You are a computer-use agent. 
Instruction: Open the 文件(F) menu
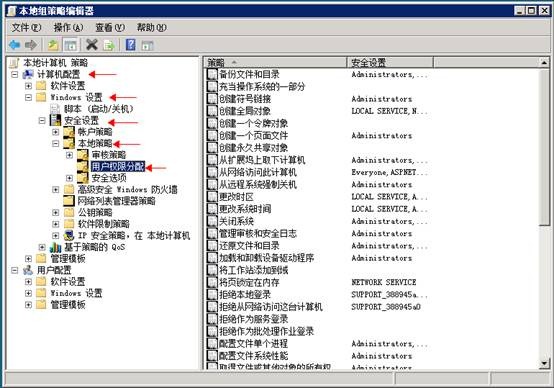(x=26, y=28)
